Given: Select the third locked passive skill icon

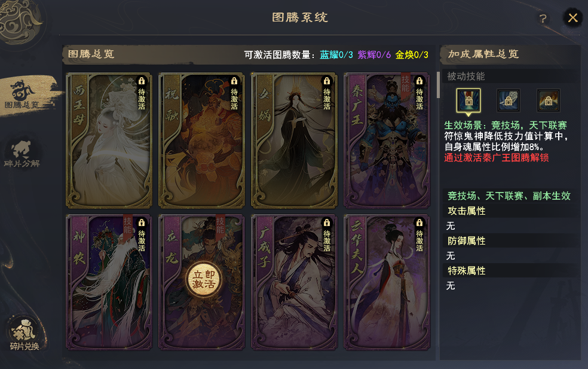Looking at the screenshot, I should [x=548, y=100].
